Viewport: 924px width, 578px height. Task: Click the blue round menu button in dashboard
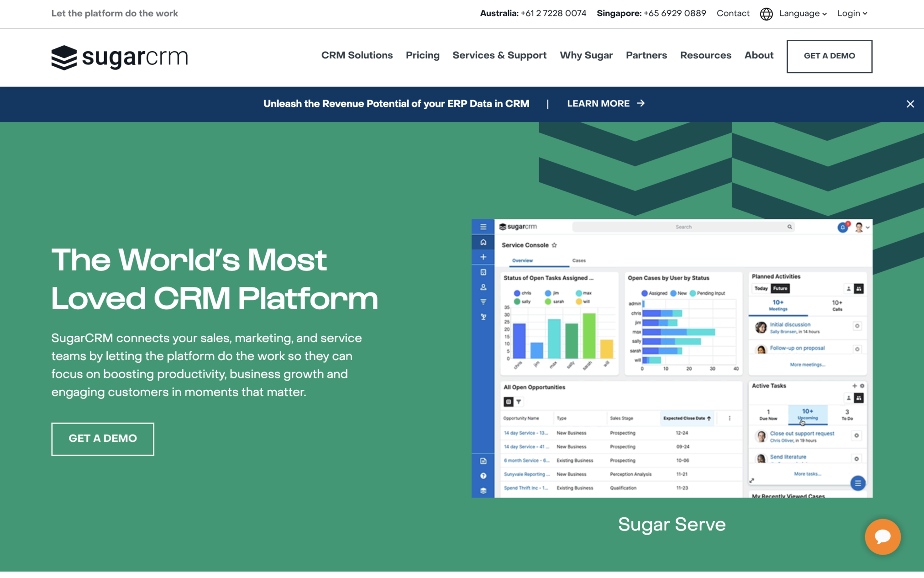coord(858,483)
